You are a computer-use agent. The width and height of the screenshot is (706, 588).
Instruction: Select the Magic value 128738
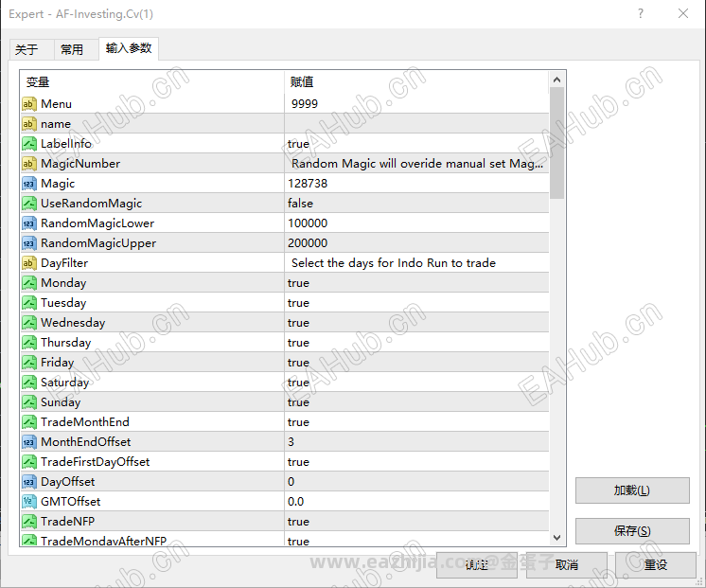(x=308, y=184)
